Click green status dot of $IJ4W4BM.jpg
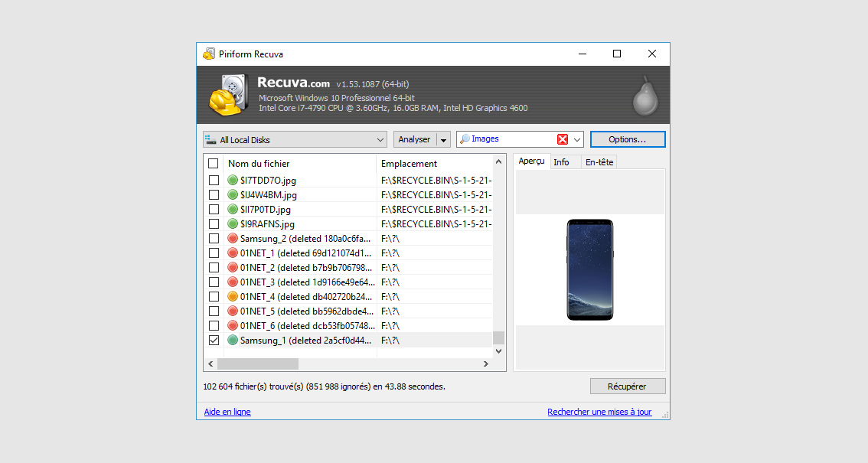The width and height of the screenshot is (868, 463). tap(233, 194)
